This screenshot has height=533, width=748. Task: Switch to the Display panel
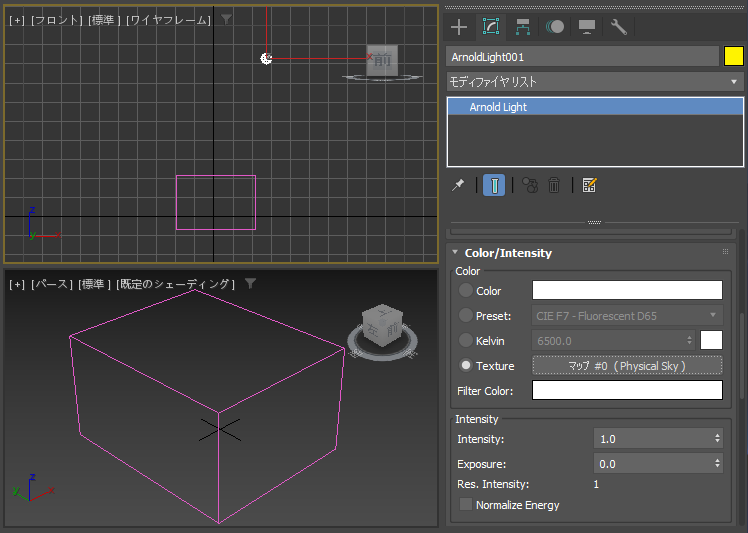coord(587,27)
